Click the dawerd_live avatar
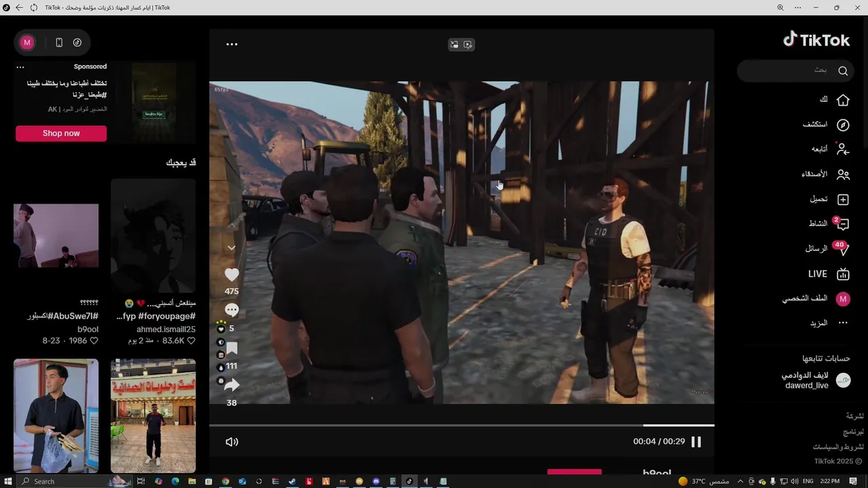The width and height of the screenshot is (868, 488). click(x=843, y=380)
